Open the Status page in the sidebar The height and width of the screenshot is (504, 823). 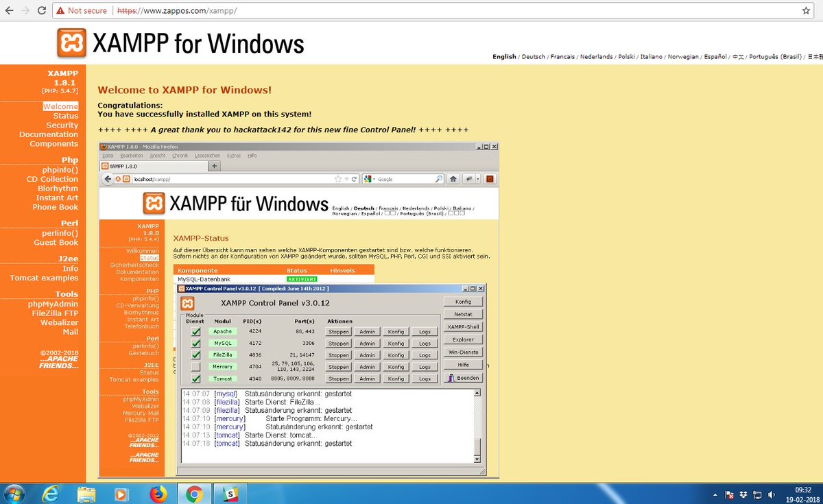[66, 116]
